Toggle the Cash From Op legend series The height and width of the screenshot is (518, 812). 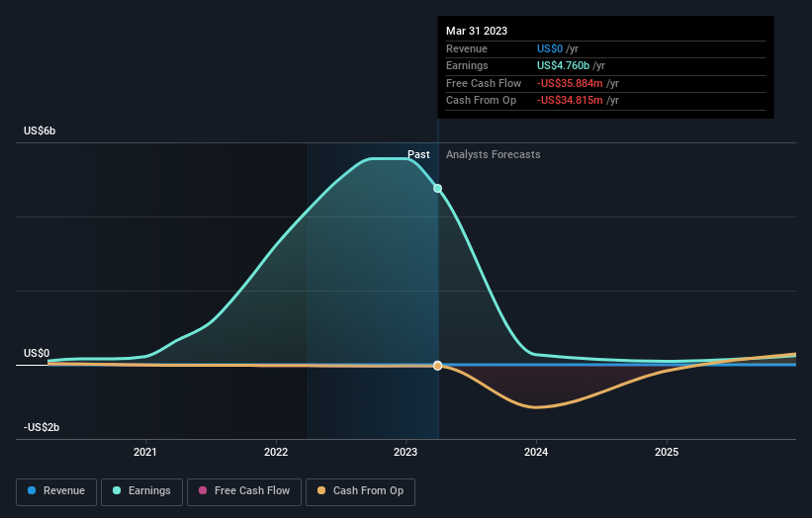pyautogui.click(x=360, y=491)
